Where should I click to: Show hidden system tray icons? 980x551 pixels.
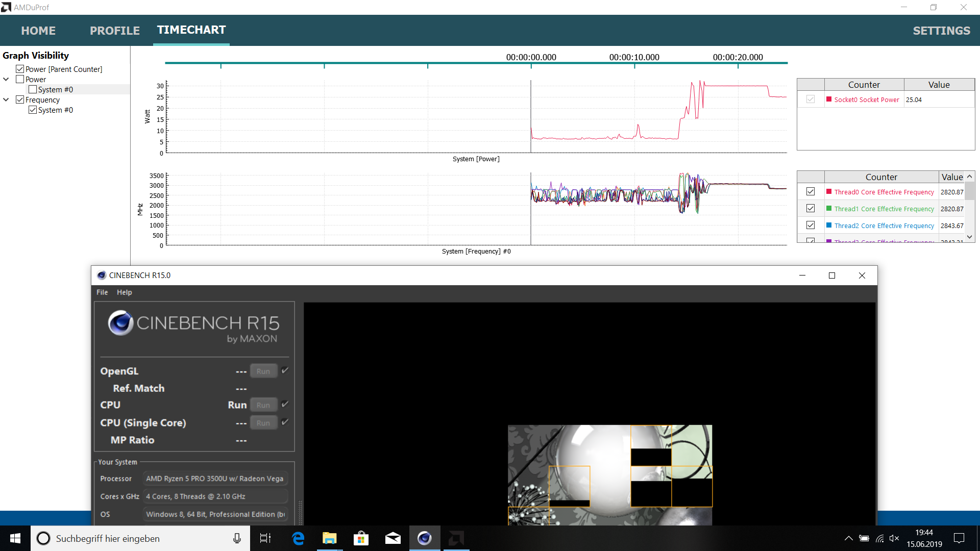tap(848, 538)
